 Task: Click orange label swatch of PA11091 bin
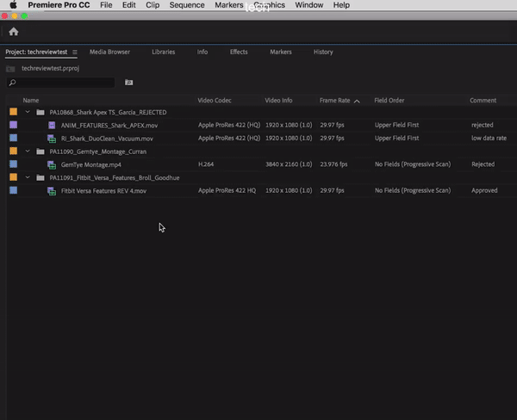[x=13, y=177]
